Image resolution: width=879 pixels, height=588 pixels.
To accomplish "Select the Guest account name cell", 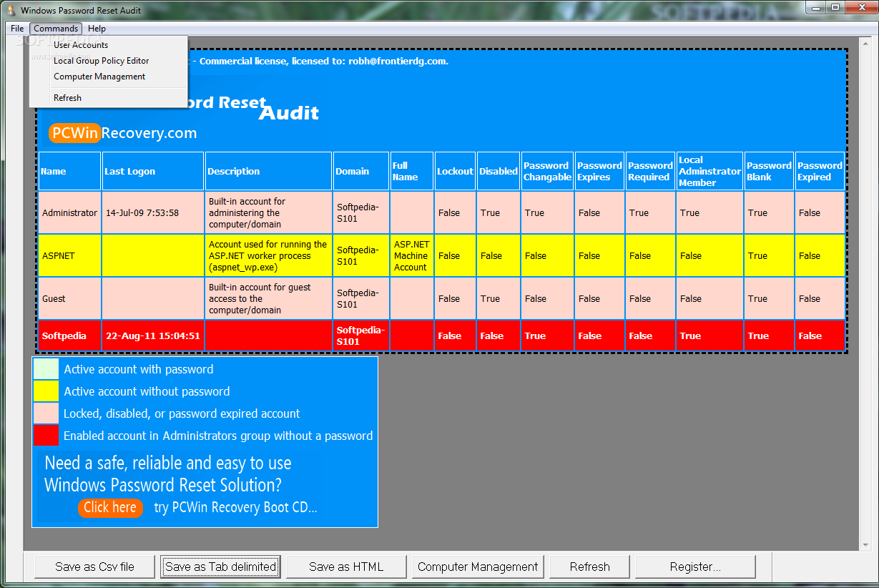I will pyautogui.click(x=69, y=298).
